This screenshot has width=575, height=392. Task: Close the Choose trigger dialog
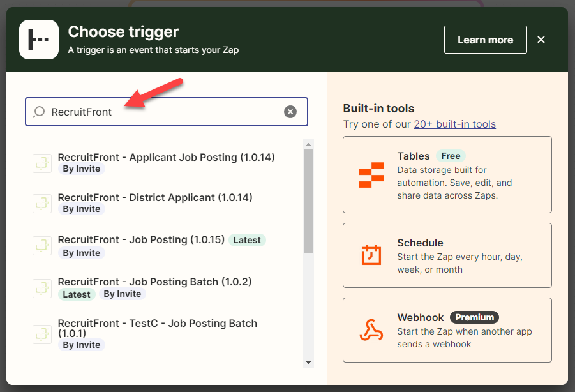pos(541,40)
